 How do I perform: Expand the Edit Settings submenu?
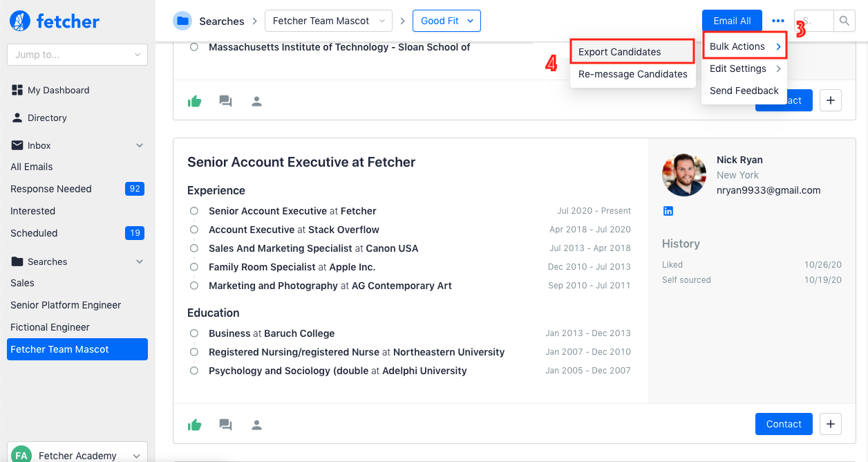744,68
